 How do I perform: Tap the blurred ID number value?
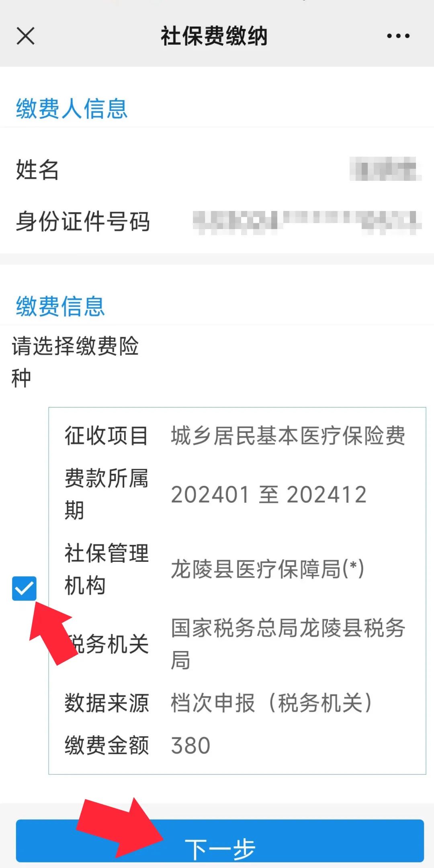click(x=307, y=222)
